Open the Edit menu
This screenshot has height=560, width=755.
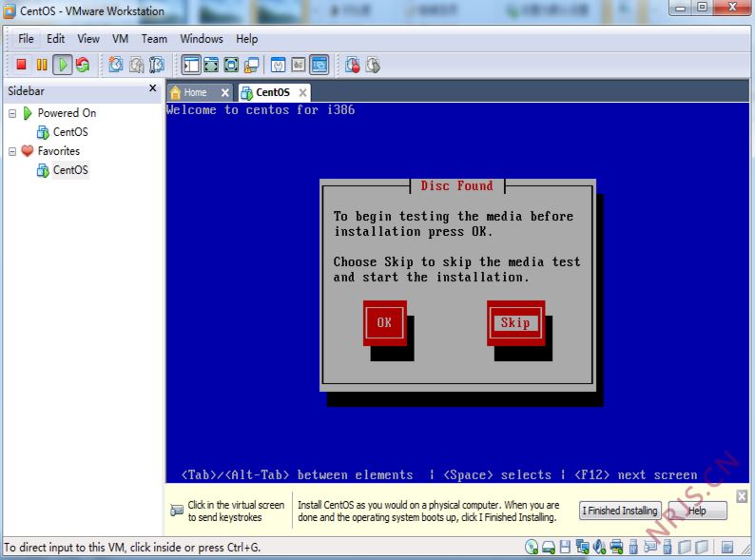[55, 39]
